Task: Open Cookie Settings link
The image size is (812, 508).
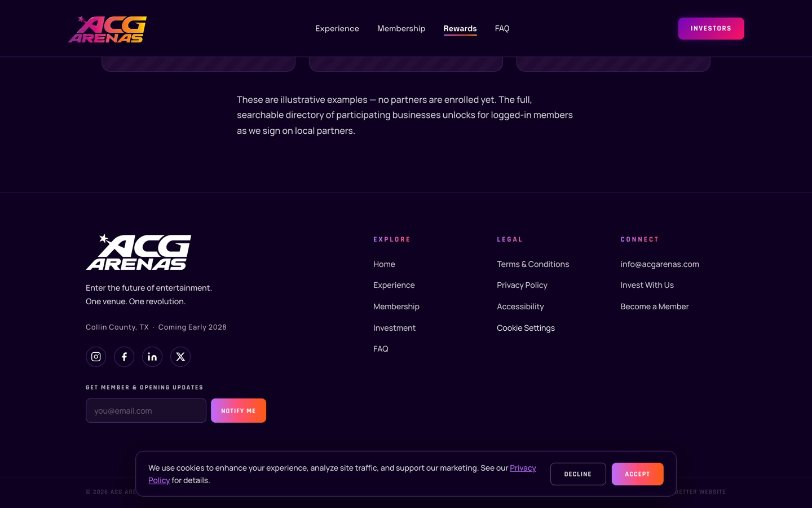Action: (526, 328)
